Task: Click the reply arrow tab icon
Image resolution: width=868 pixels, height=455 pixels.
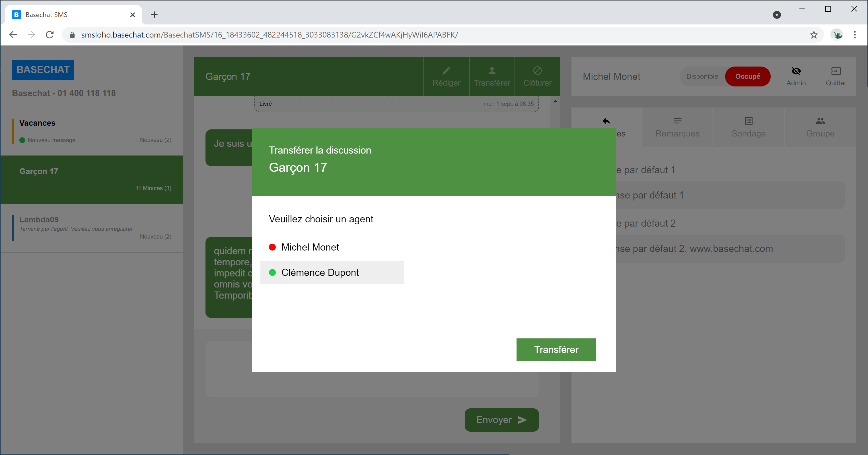Action: (x=606, y=121)
